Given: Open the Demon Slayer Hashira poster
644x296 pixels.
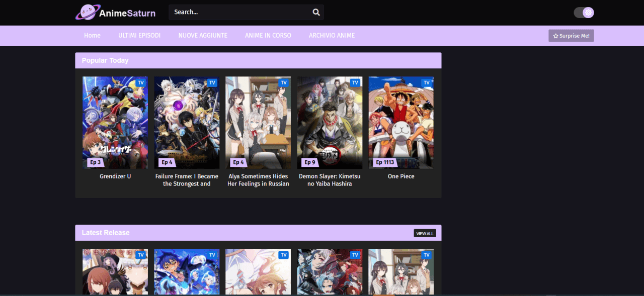Looking at the screenshot, I should point(330,123).
